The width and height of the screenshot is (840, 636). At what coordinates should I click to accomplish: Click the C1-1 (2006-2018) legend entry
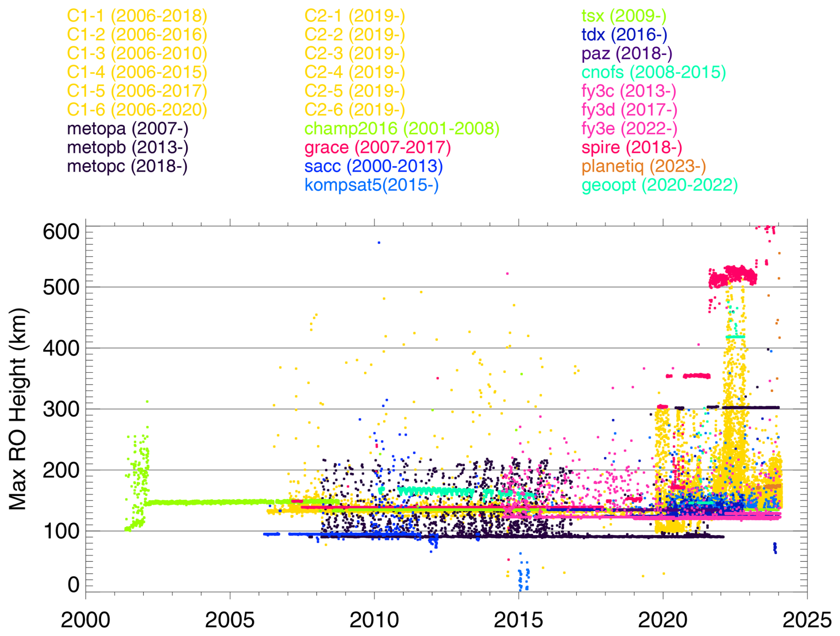coord(137,16)
